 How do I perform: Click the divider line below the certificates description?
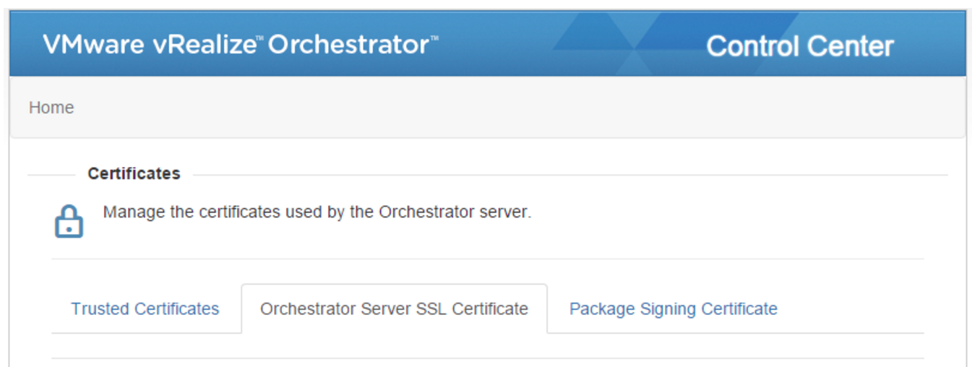(x=488, y=259)
